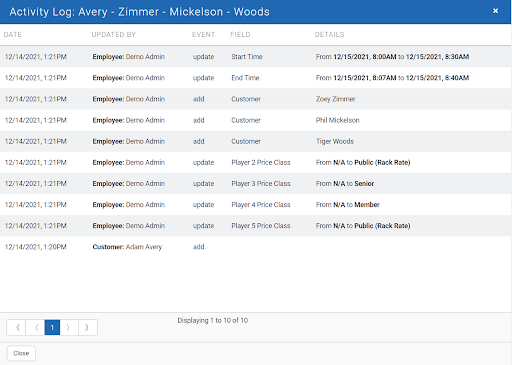This screenshot has width=512, height=365.
Task: Click the Close button
Action: [x=21, y=353]
